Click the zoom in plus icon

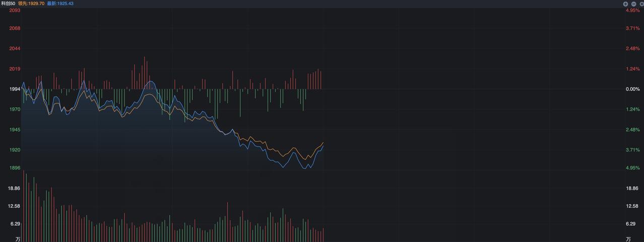(626, 4)
